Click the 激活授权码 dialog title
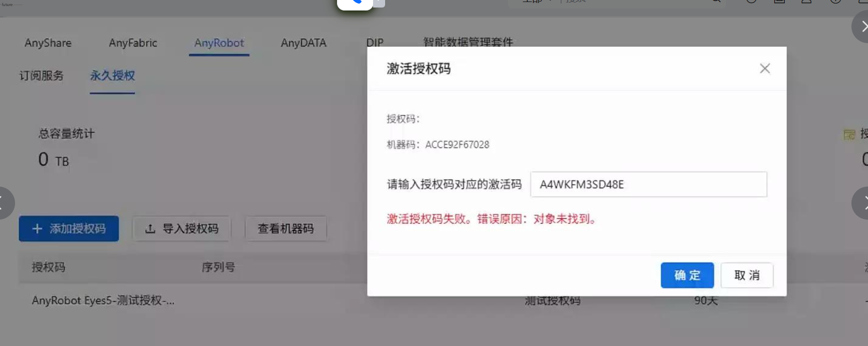Viewport: 868px width, 346px height. (x=419, y=69)
